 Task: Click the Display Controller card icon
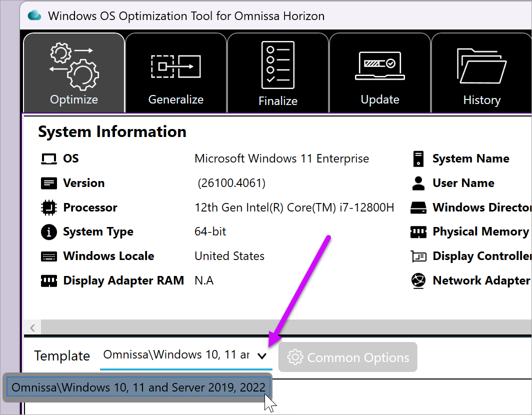tap(418, 256)
